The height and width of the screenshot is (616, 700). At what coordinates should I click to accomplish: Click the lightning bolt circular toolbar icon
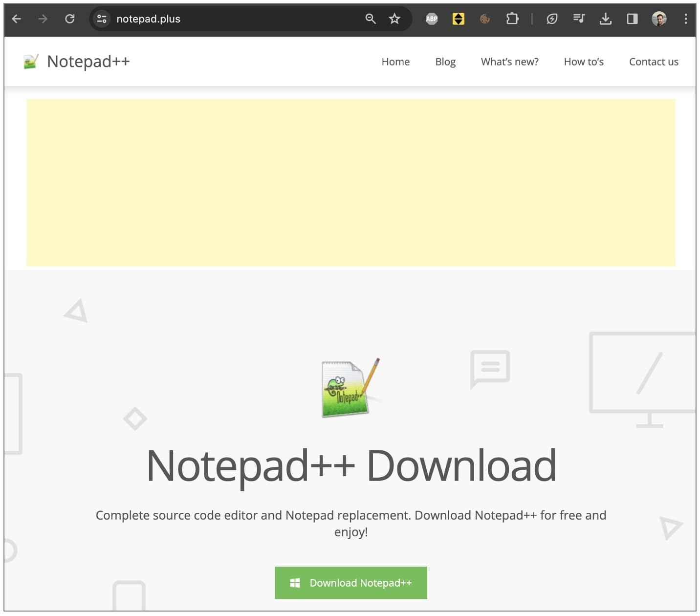coord(552,19)
